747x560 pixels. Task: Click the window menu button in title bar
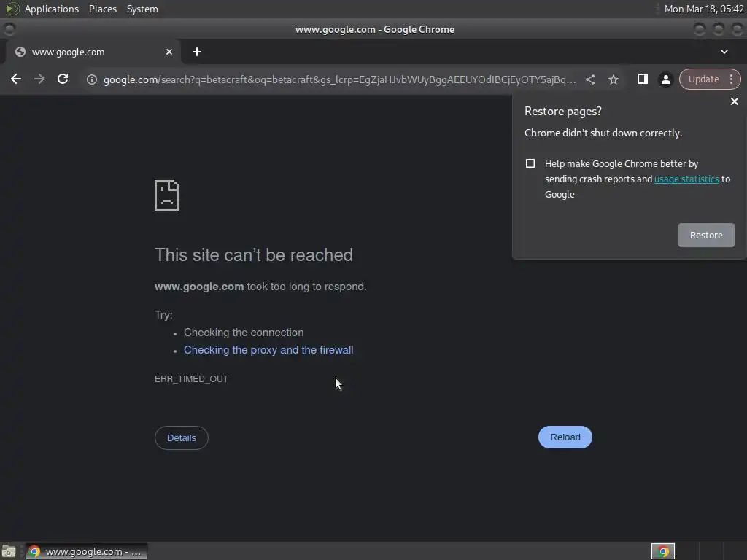click(x=9, y=29)
